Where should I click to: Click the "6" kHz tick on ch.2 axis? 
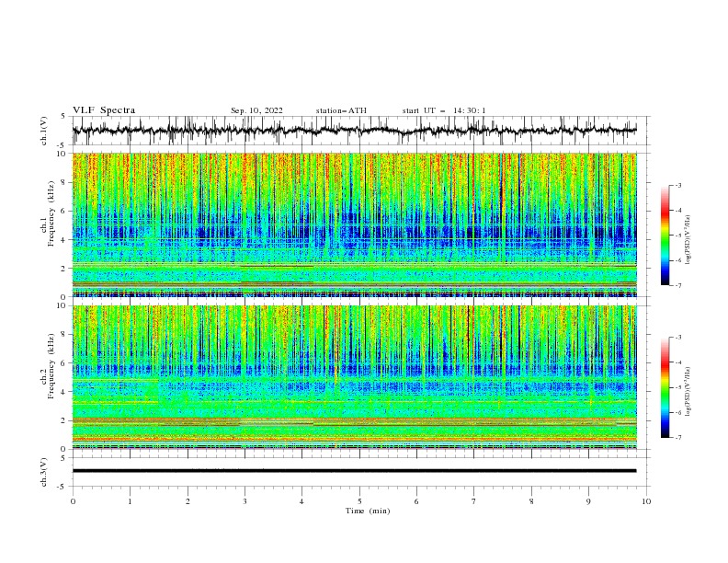coord(65,362)
